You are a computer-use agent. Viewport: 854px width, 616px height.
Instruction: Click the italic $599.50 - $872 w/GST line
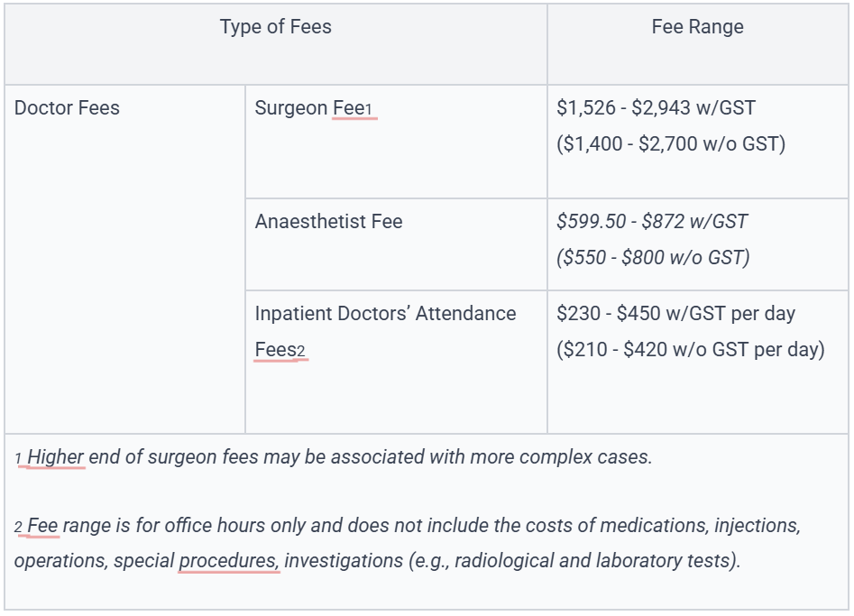pos(652,222)
